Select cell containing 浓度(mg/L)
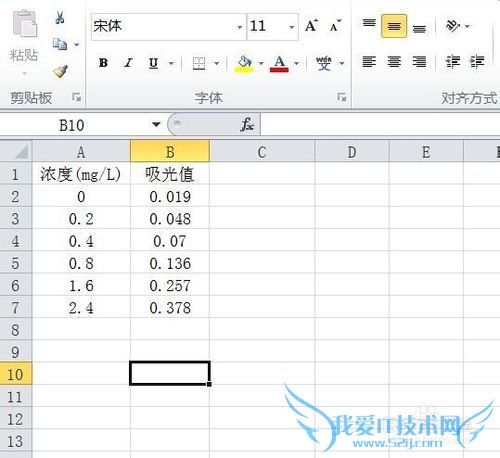Viewport: 500px width, 458px height. coord(81,174)
